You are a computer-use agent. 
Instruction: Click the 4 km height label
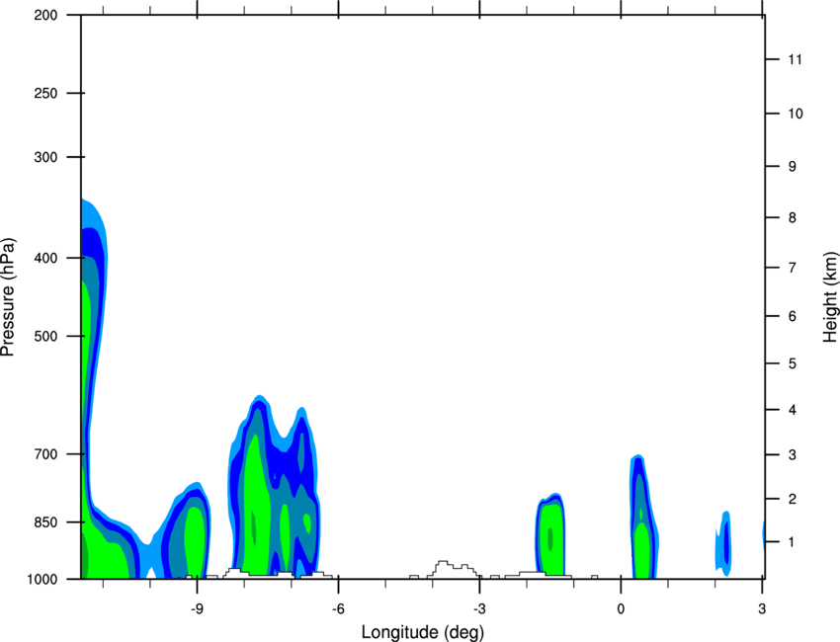coord(792,410)
